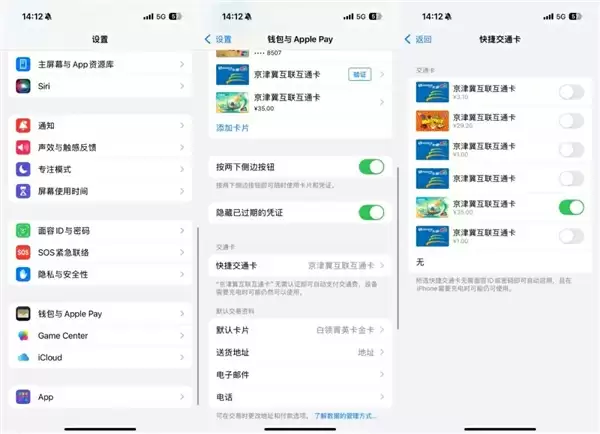Tap 添加卡片 to add a card
Screen dimensions: 600x434
(233, 128)
